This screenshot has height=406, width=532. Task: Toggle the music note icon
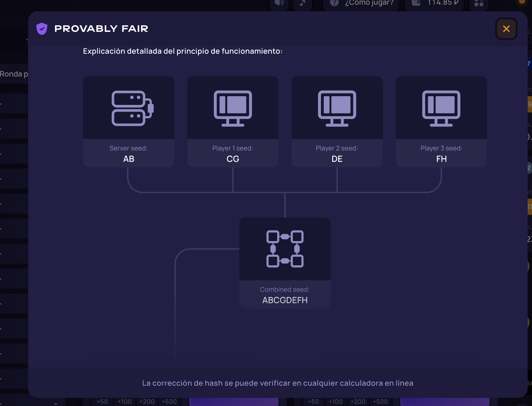(302, 3)
